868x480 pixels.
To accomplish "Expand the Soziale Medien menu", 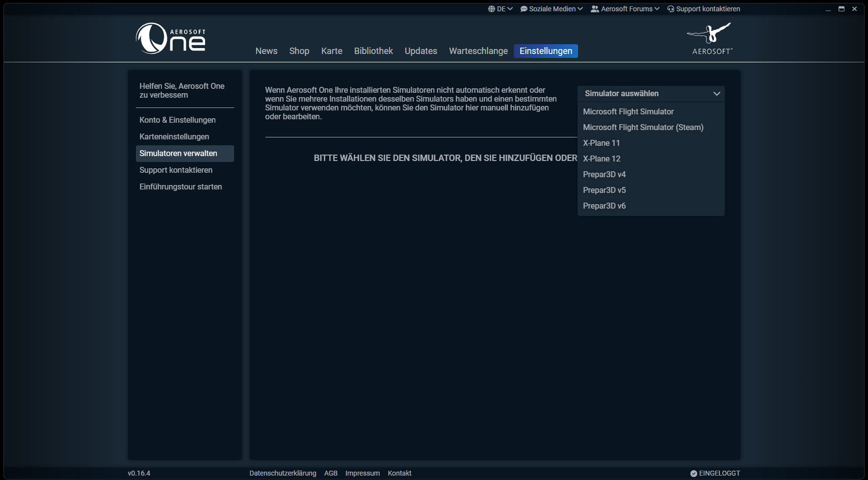I will click(x=552, y=9).
